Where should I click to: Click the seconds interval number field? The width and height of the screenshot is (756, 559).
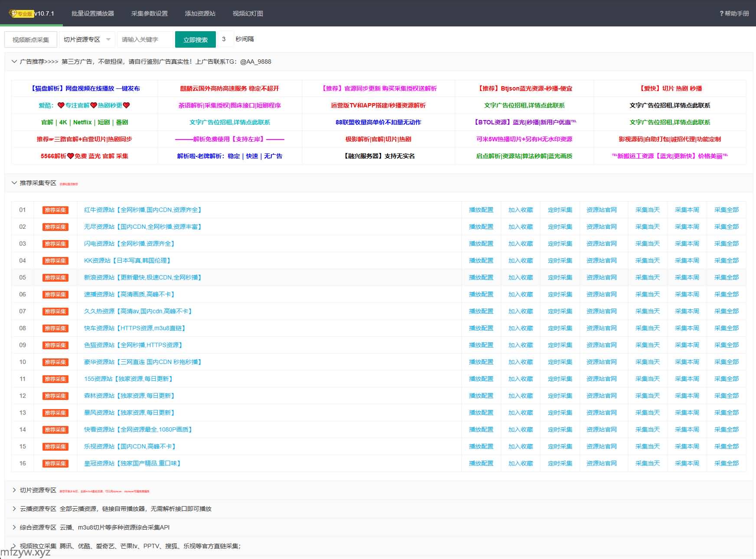tap(225, 39)
